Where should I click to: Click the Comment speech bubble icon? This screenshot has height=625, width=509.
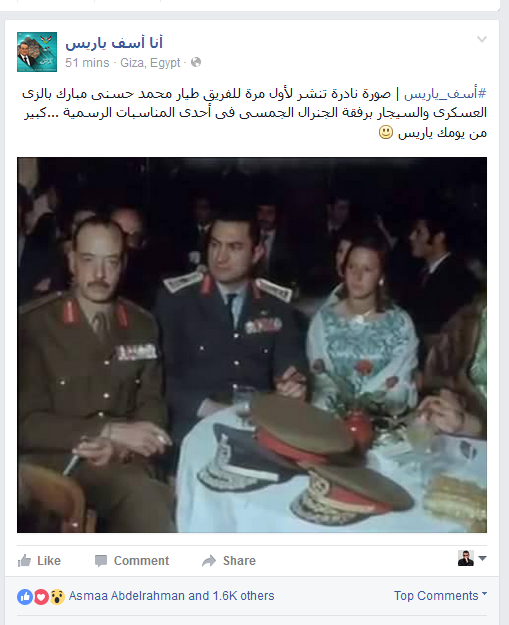(x=101, y=561)
